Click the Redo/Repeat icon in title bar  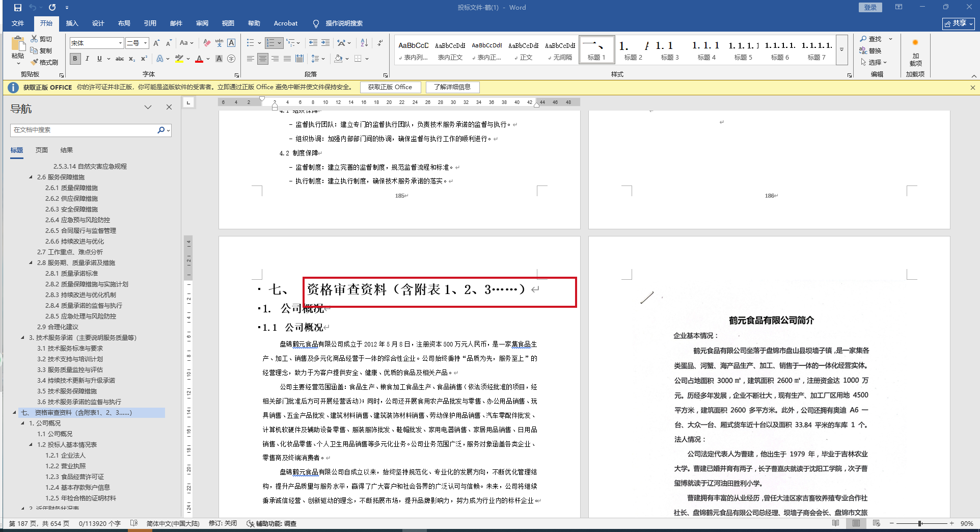pos(52,8)
